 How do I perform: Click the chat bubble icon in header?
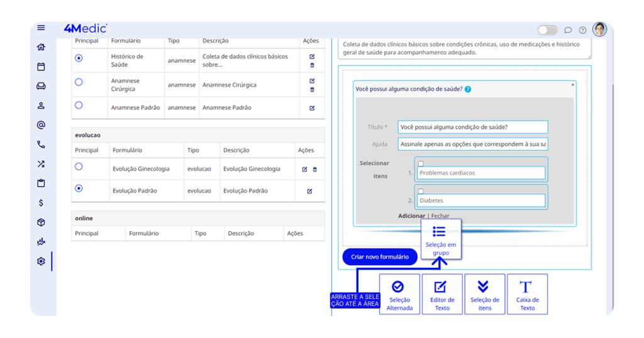coord(568,30)
